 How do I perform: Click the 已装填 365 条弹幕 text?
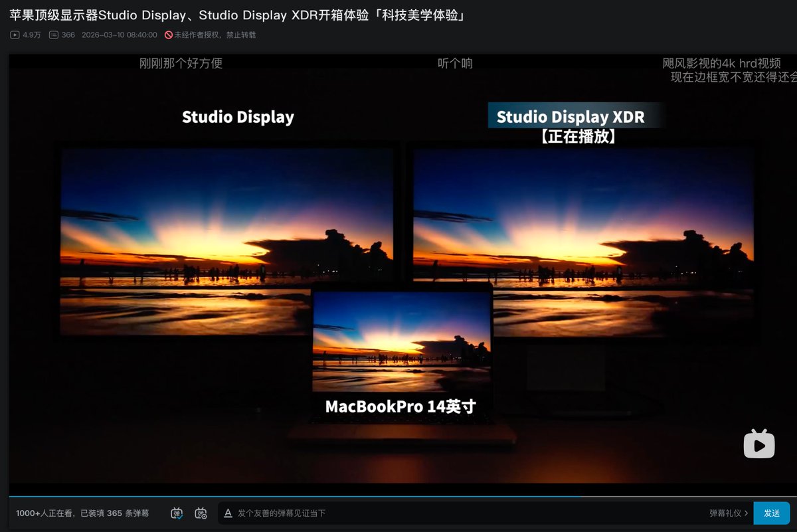point(115,513)
